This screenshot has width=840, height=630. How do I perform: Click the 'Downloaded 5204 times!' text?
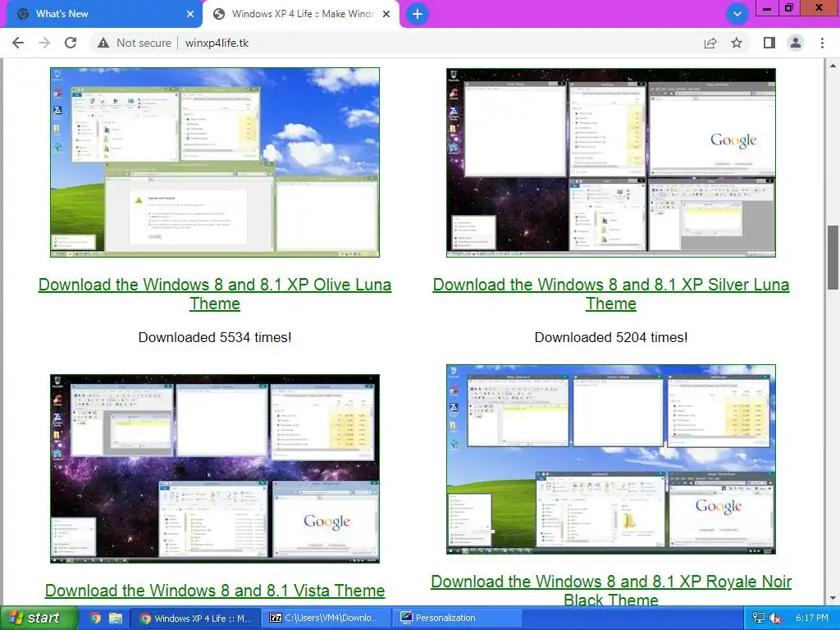[x=610, y=337]
